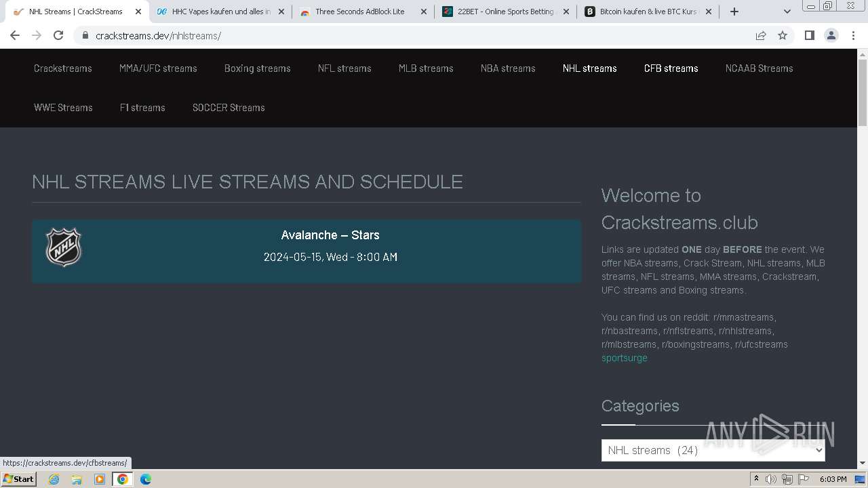Viewport: 868px width, 488px height.
Task: Open the site security lock icon
Action: click(x=85, y=35)
